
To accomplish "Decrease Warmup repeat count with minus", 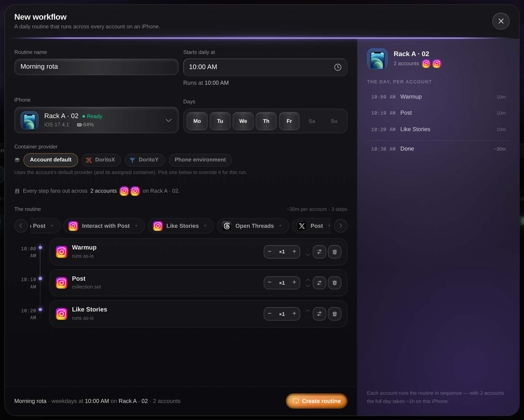I will click(x=270, y=251).
